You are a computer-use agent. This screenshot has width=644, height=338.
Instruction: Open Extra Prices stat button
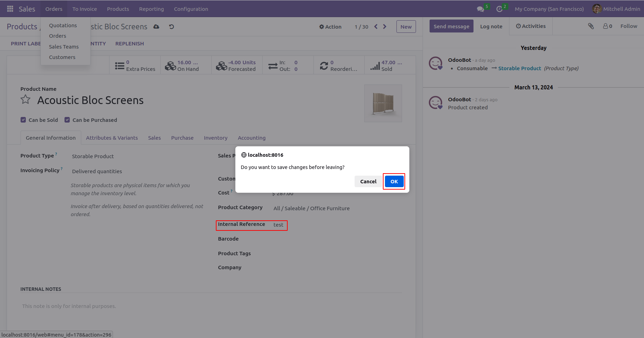tap(135, 66)
